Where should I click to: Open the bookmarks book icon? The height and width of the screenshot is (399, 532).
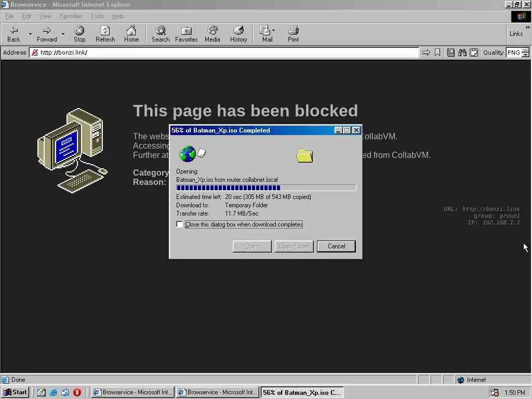point(451,52)
